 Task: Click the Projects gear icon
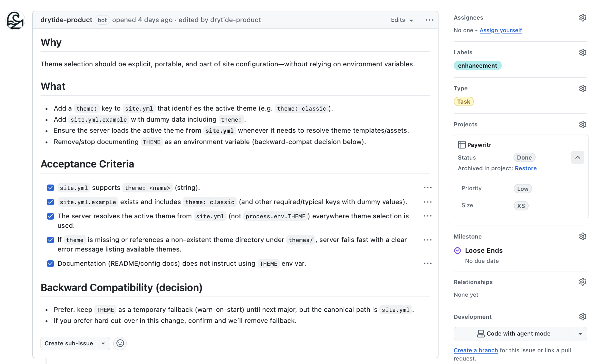[x=582, y=124]
